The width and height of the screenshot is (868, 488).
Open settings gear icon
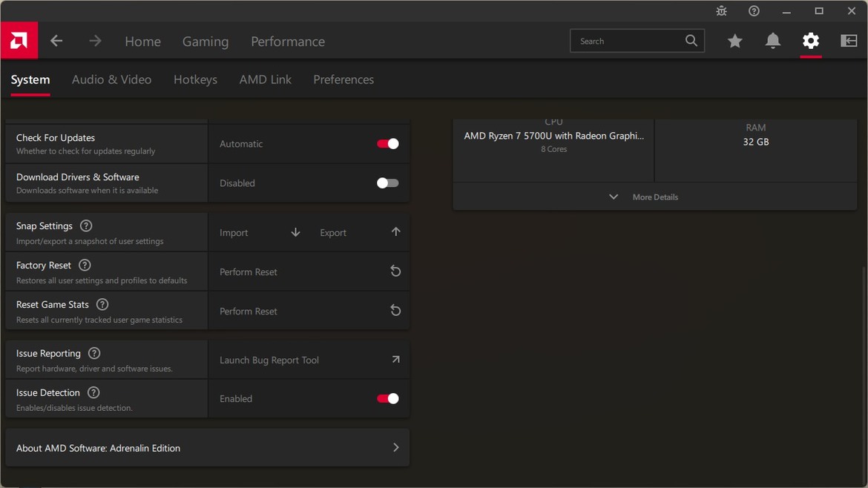click(810, 40)
